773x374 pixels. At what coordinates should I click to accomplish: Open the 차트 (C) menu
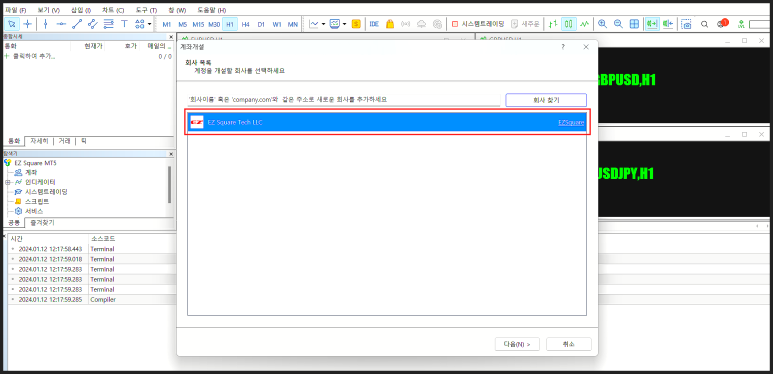click(113, 10)
